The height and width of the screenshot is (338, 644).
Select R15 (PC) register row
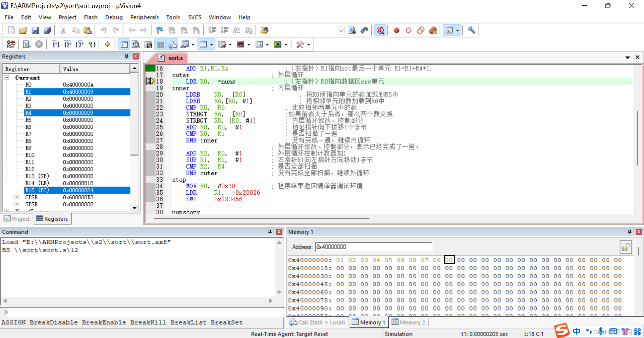[77, 190]
